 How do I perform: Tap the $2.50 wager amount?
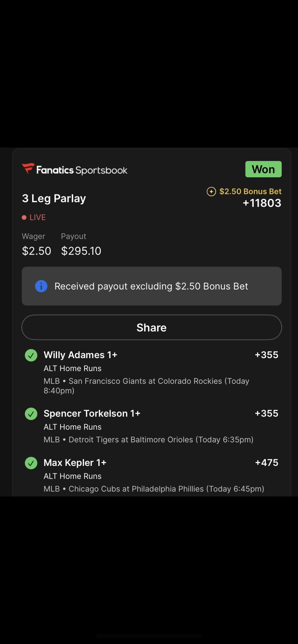tap(36, 251)
